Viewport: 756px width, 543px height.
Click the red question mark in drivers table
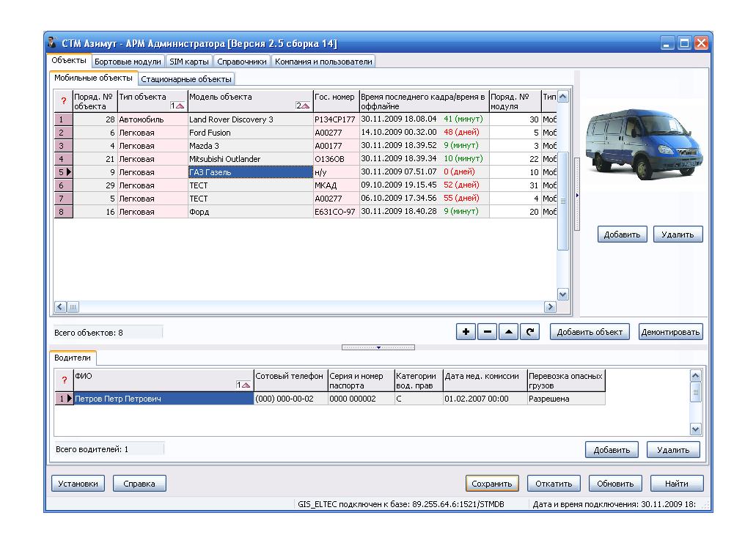(x=64, y=380)
